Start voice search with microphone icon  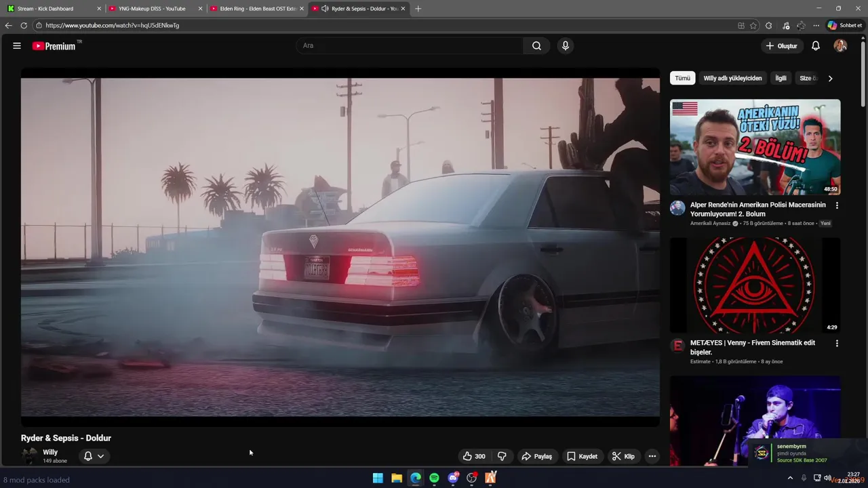tap(566, 46)
